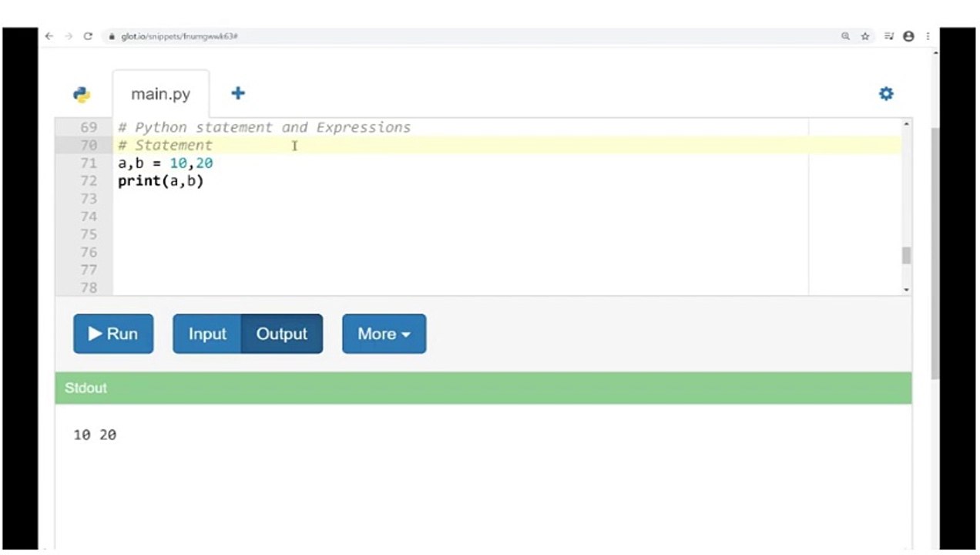Open the Chrome three-dot menu
This screenshot has width=980, height=555.
[x=928, y=36]
